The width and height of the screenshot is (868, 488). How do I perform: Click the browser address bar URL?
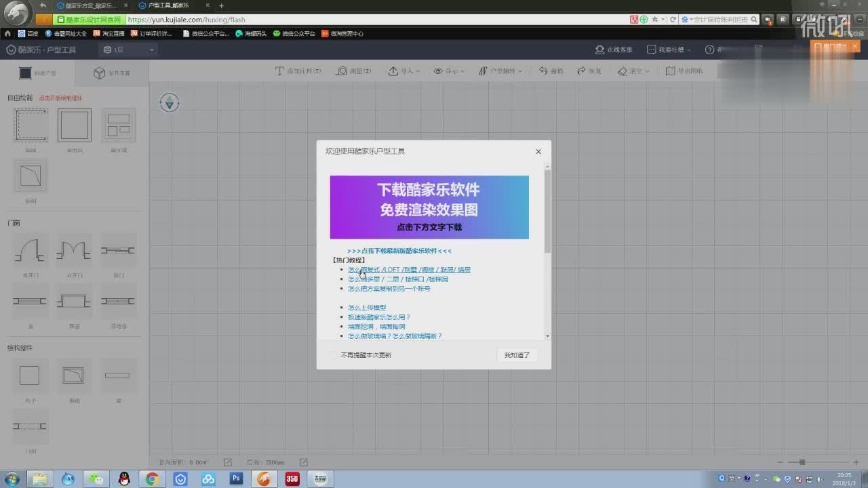186,20
